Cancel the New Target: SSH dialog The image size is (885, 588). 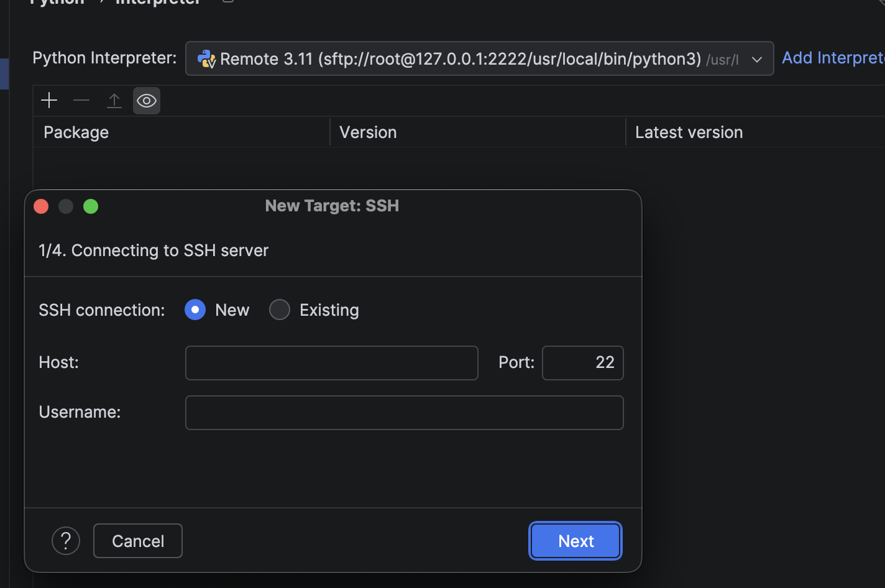point(137,541)
